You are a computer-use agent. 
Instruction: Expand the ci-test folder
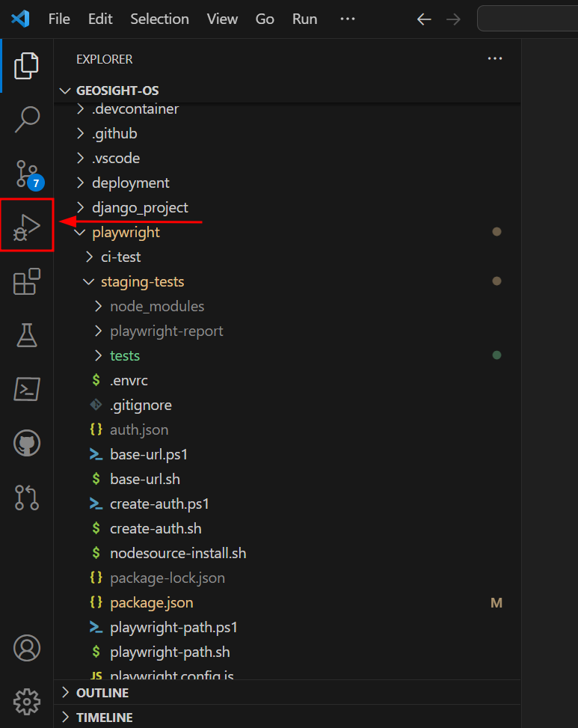[287, 257]
